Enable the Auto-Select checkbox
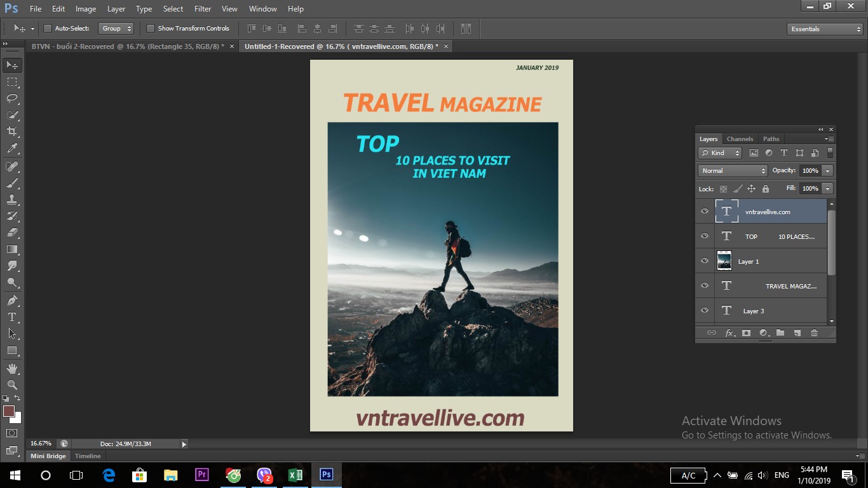The height and width of the screenshot is (488, 868). click(x=48, y=29)
